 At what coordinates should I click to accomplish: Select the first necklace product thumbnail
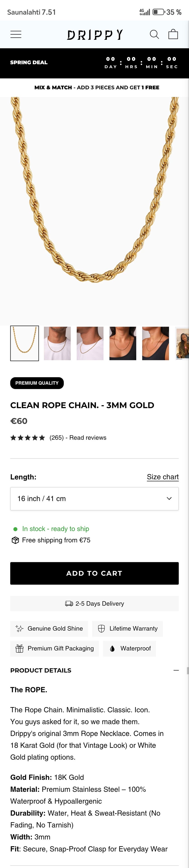tap(25, 343)
